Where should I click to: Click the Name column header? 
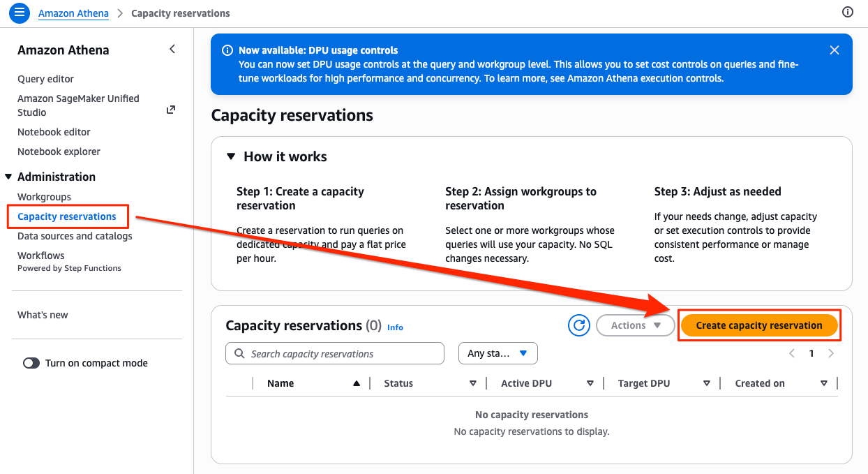click(x=280, y=383)
